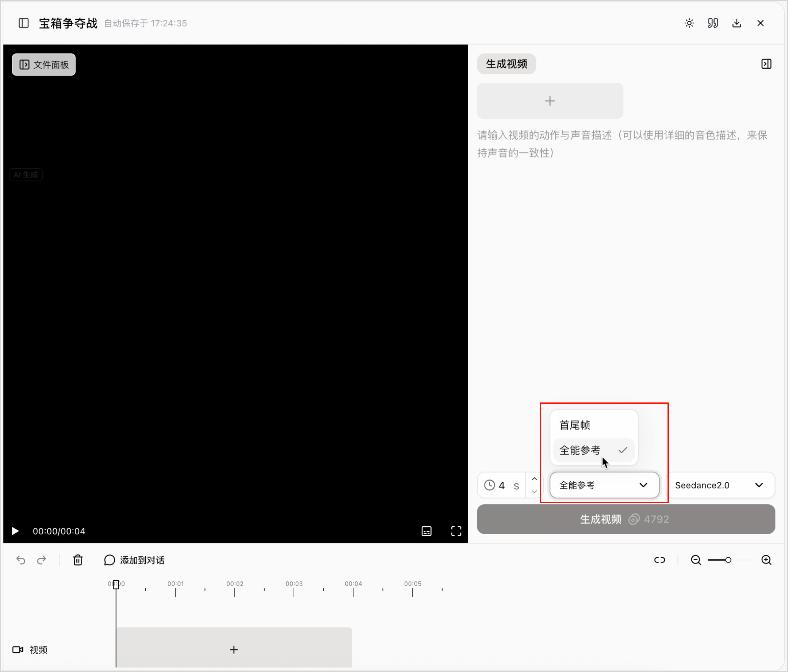Enter fullscreen video preview
788x672 pixels.
[456, 531]
